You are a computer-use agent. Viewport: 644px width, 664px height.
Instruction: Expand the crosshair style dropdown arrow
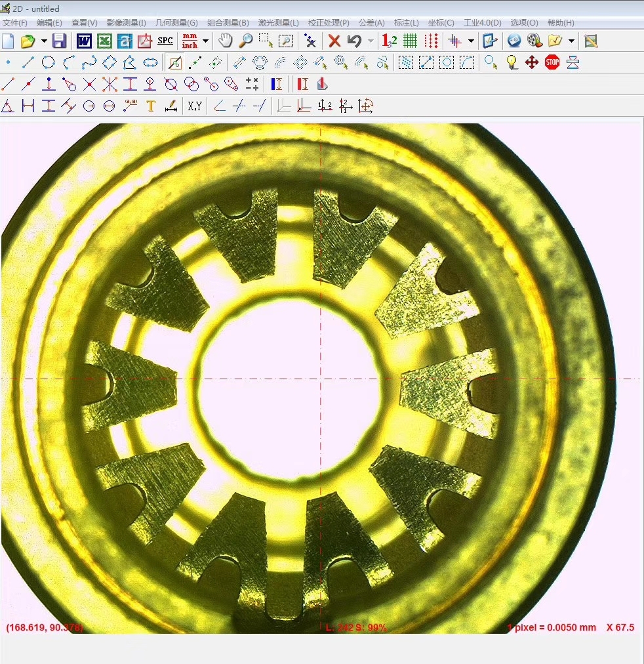(471, 41)
